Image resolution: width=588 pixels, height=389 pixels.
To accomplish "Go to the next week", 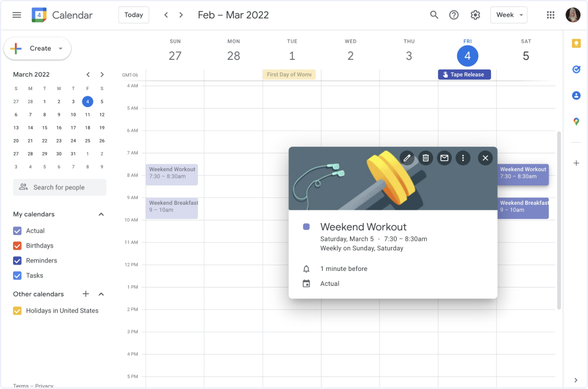I will (x=181, y=15).
